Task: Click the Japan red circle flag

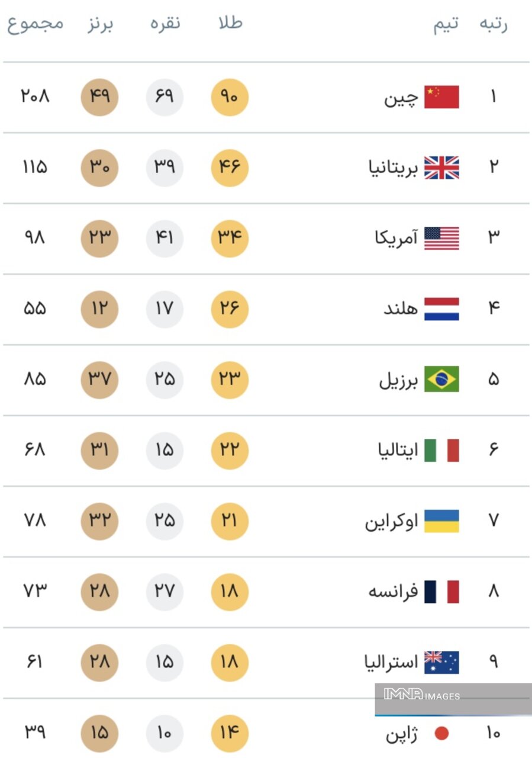Action: 441,734
